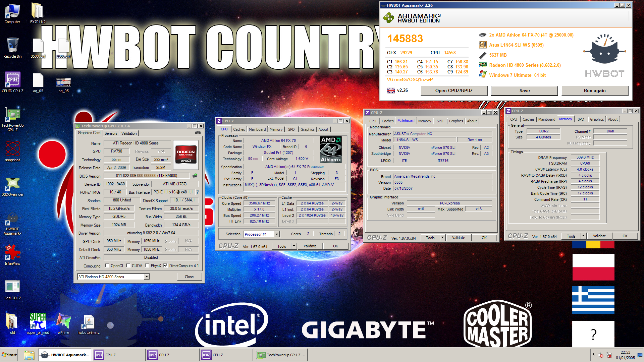
Task: Click OK in Memory CPU-Z window
Action: tap(625, 236)
